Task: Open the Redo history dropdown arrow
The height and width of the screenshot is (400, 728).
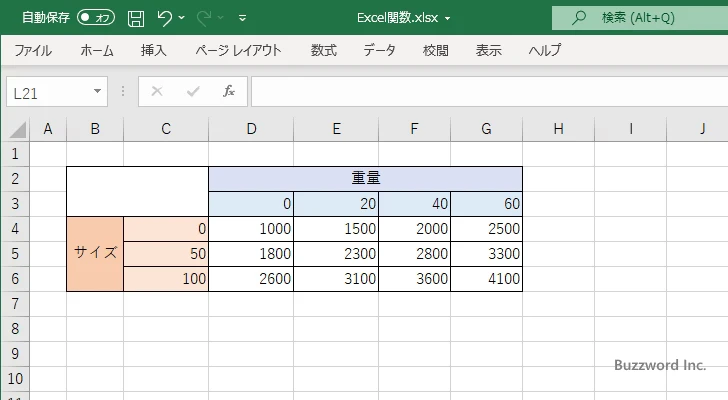Action: point(221,18)
